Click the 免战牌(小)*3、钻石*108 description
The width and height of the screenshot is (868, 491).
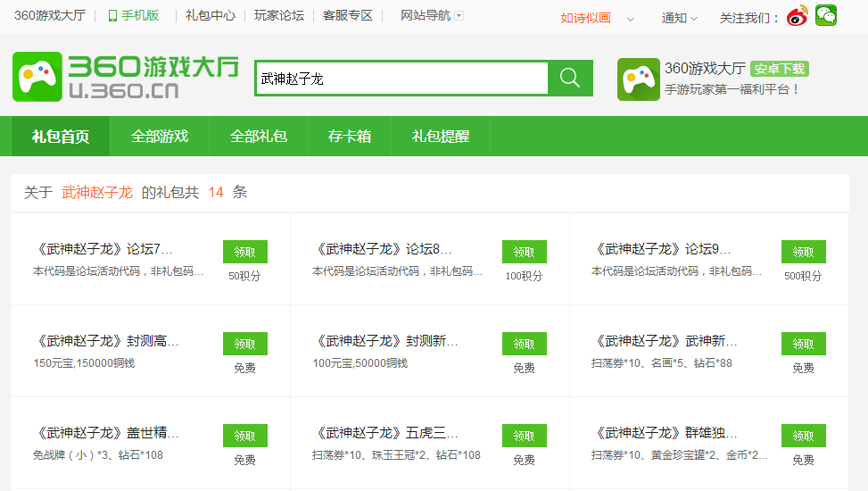(98, 455)
